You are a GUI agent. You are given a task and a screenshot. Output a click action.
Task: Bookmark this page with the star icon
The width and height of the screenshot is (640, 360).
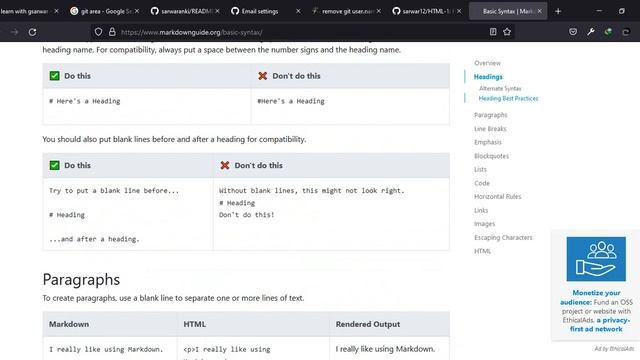click(507, 32)
